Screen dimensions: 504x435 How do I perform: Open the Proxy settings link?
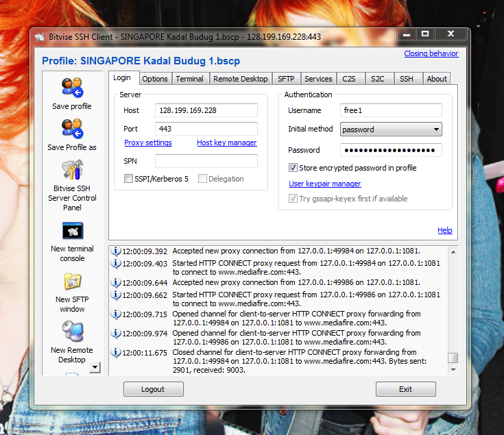148,142
